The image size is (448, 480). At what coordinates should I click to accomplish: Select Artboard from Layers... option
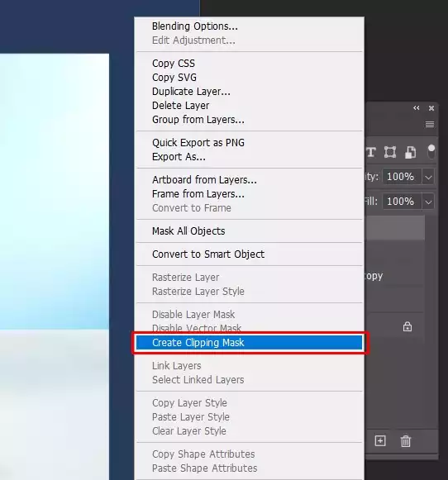pyautogui.click(x=204, y=180)
